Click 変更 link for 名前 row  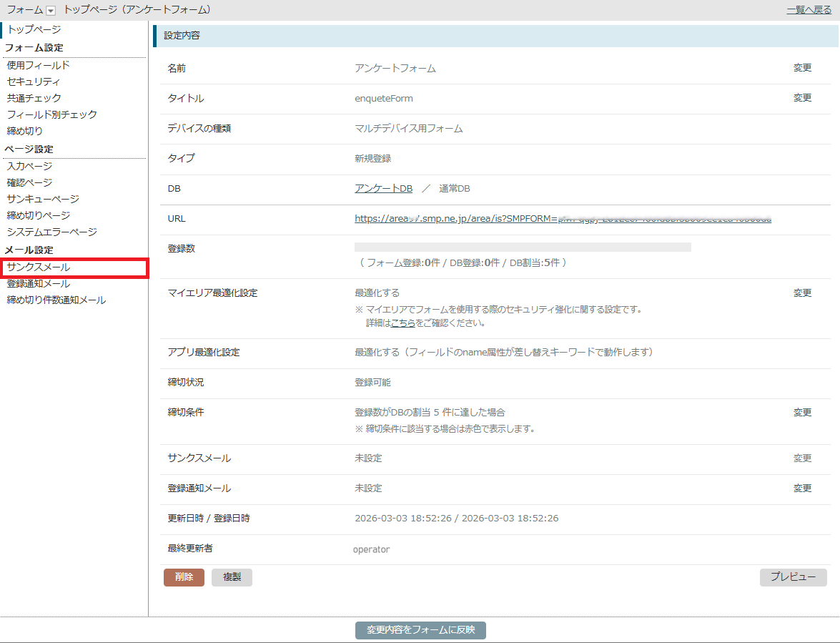802,68
